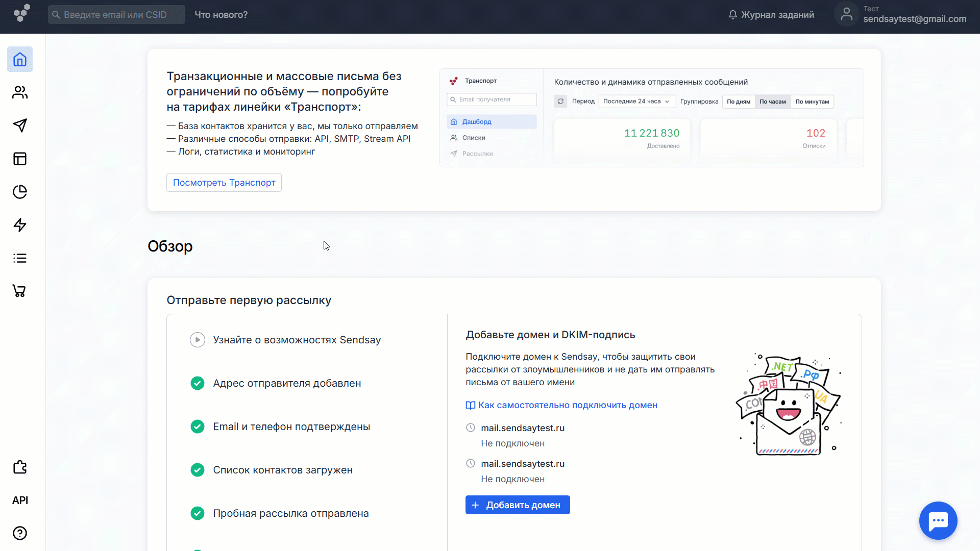Open automations via lightning bolt icon
980x551 pixels.
[20, 225]
